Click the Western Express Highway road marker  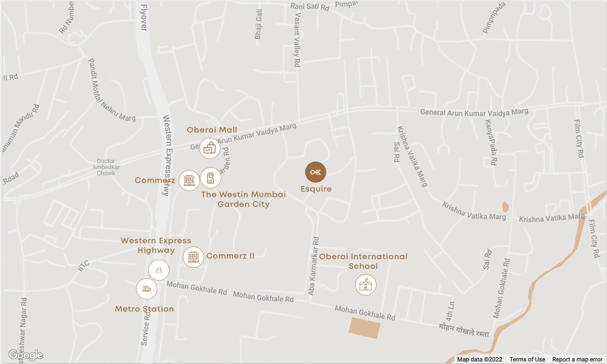(159, 270)
